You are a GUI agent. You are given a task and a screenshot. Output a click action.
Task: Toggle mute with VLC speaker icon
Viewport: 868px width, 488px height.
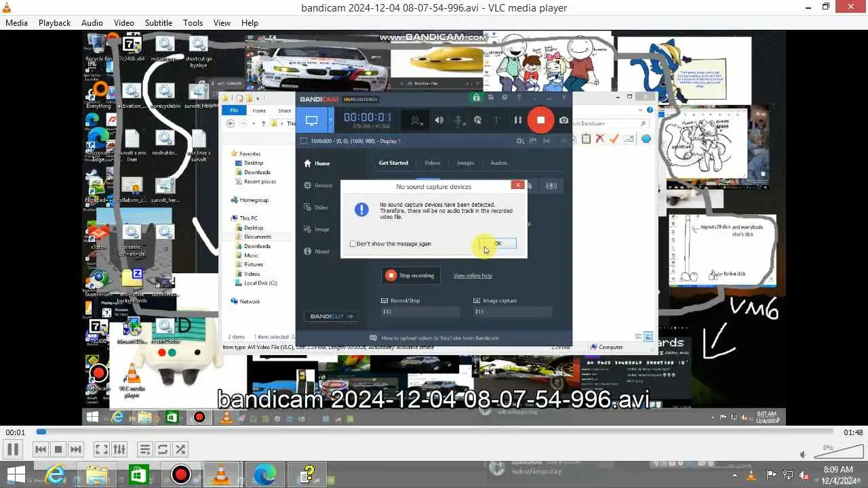pyautogui.click(x=803, y=455)
